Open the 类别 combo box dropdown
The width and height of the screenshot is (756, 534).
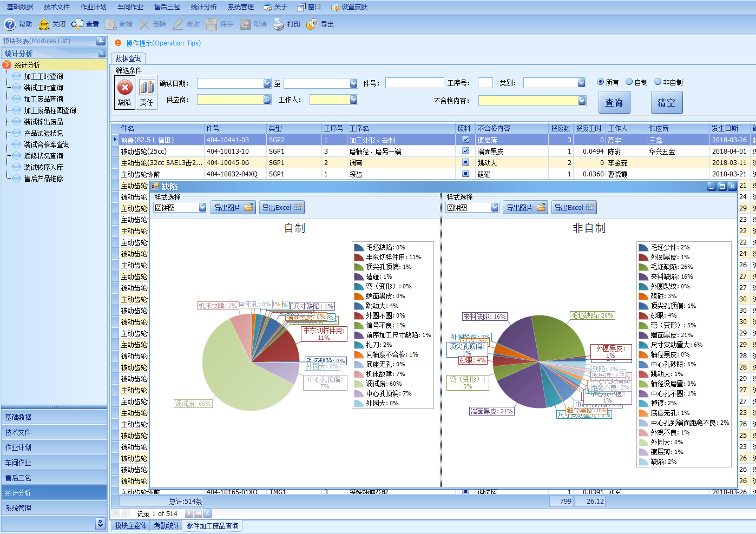(x=581, y=83)
